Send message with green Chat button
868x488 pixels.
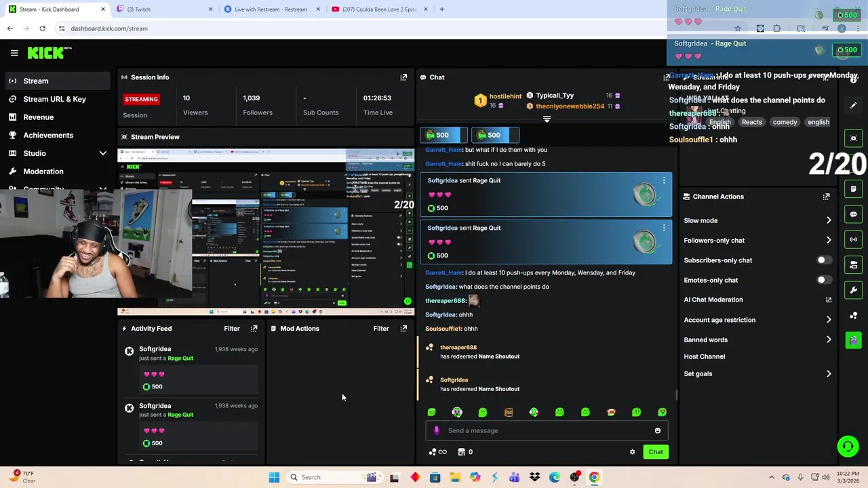click(656, 452)
